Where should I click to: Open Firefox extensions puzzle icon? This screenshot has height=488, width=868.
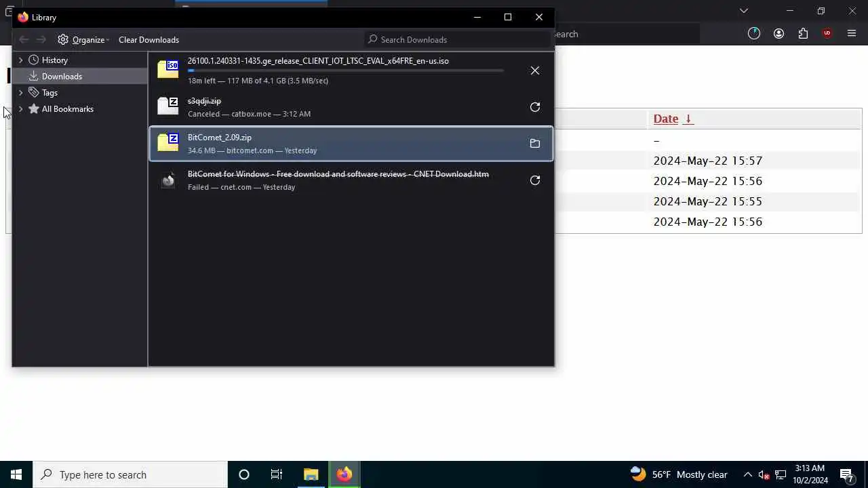click(x=803, y=33)
